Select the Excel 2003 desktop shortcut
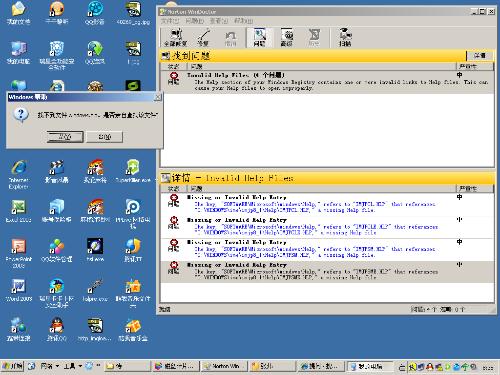This screenshot has width=500, height=375. 19,211
